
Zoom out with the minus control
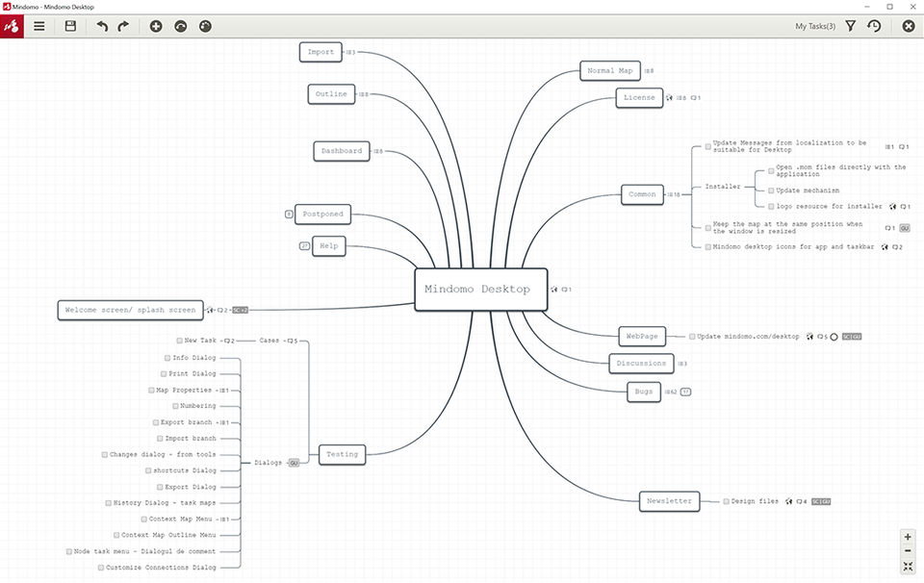pyautogui.click(x=908, y=550)
